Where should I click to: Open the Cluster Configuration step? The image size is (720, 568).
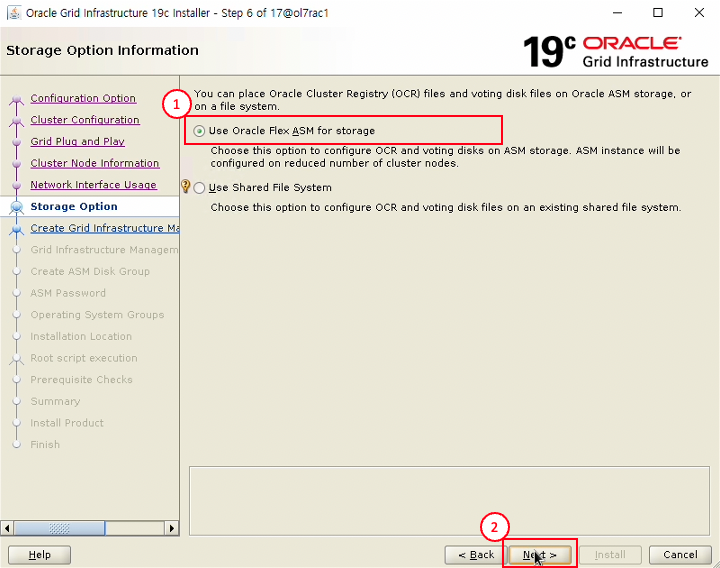(x=85, y=120)
